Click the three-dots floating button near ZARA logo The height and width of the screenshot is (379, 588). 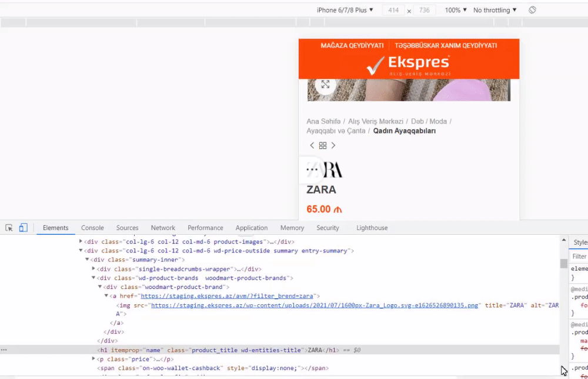(312, 169)
